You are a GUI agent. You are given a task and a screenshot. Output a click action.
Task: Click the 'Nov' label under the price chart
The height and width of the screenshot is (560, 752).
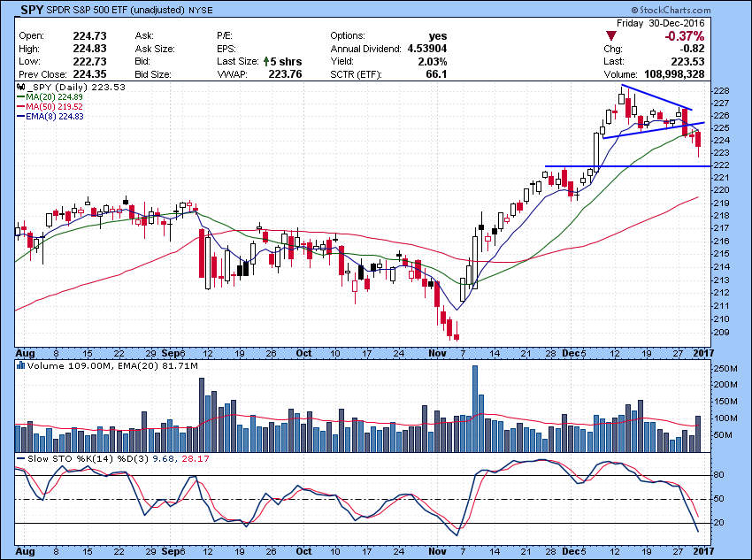click(437, 353)
